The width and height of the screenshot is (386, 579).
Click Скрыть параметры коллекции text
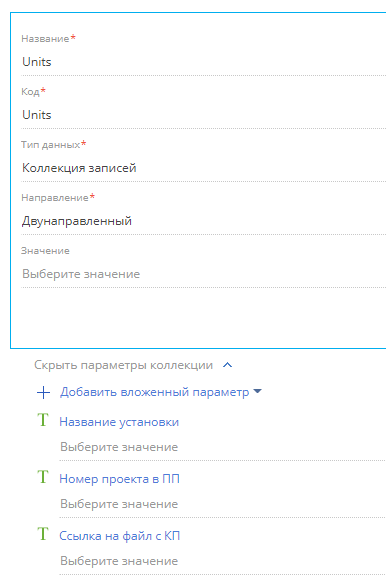point(123,365)
